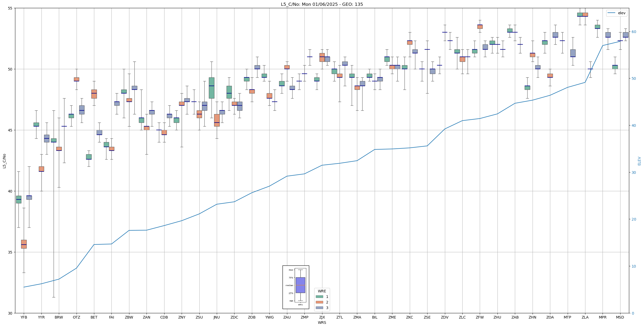This screenshot has height=327, width=644.
Task: Click the blue-gray WRE 3 legend swatch
Action: click(x=319, y=308)
